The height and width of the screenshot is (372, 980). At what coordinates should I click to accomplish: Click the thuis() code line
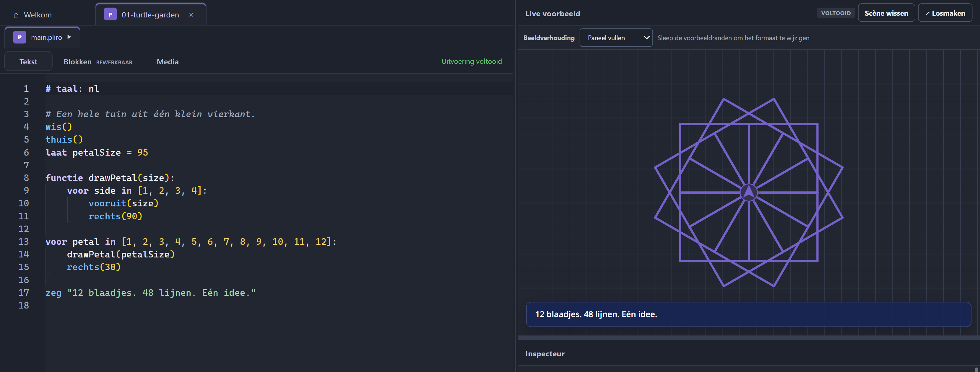click(x=64, y=139)
